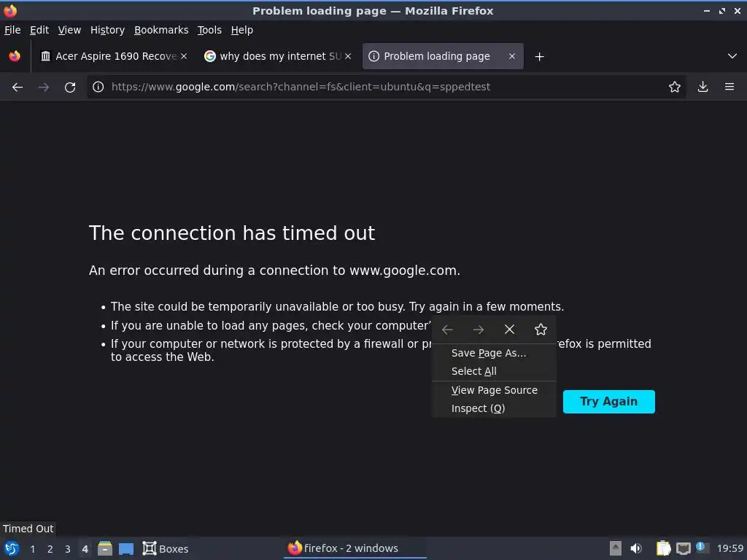The height and width of the screenshot is (560, 747).
Task: Click the 19:59 clock
Action: click(729, 548)
